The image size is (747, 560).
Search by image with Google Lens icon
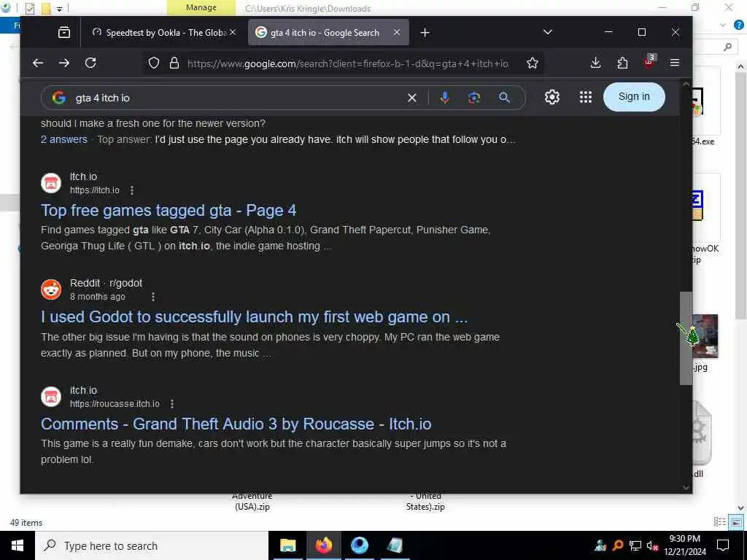coord(474,98)
